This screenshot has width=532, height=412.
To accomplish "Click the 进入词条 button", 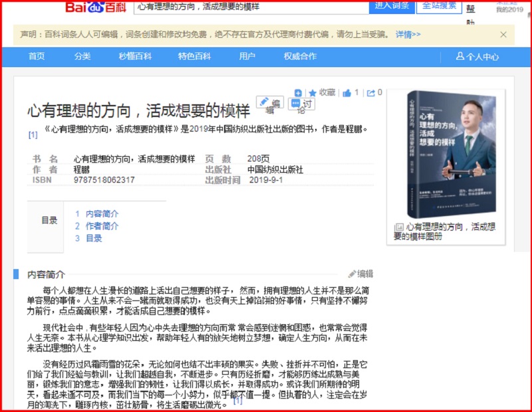I will [x=392, y=6].
